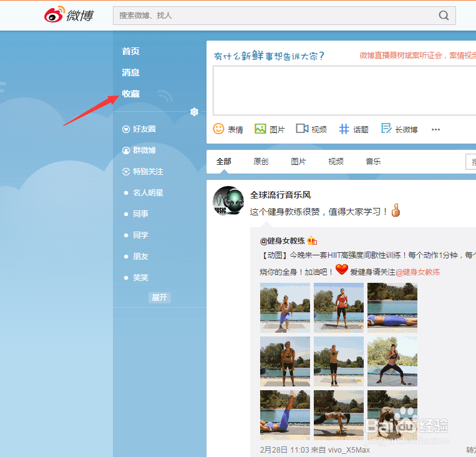Open more compose options ellipsis
Image resolution: width=476 pixels, height=457 pixels.
(x=435, y=129)
